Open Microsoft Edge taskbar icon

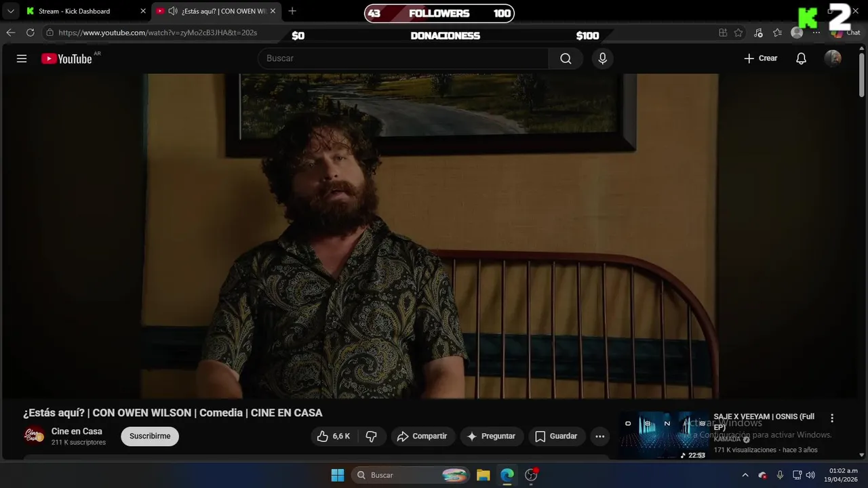click(507, 475)
